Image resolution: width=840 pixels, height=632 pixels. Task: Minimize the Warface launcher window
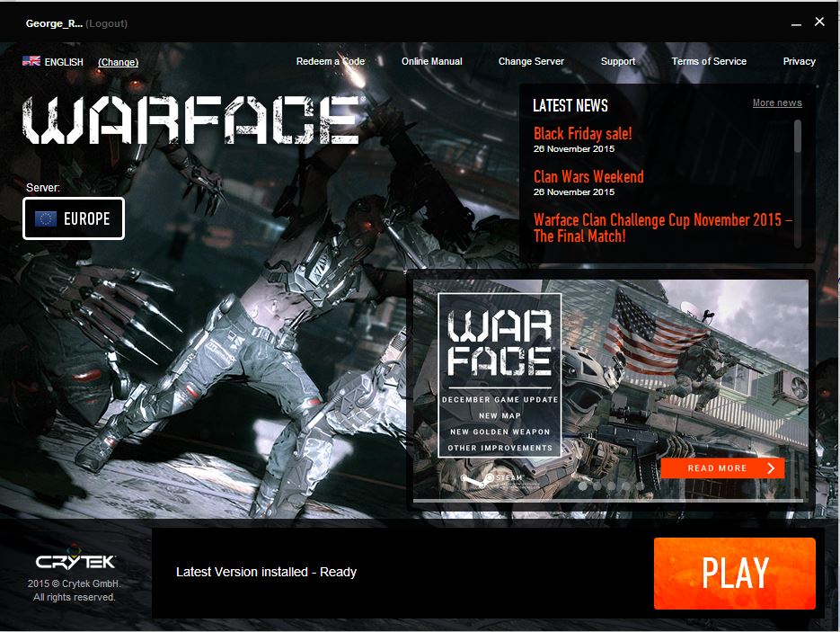[797, 23]
